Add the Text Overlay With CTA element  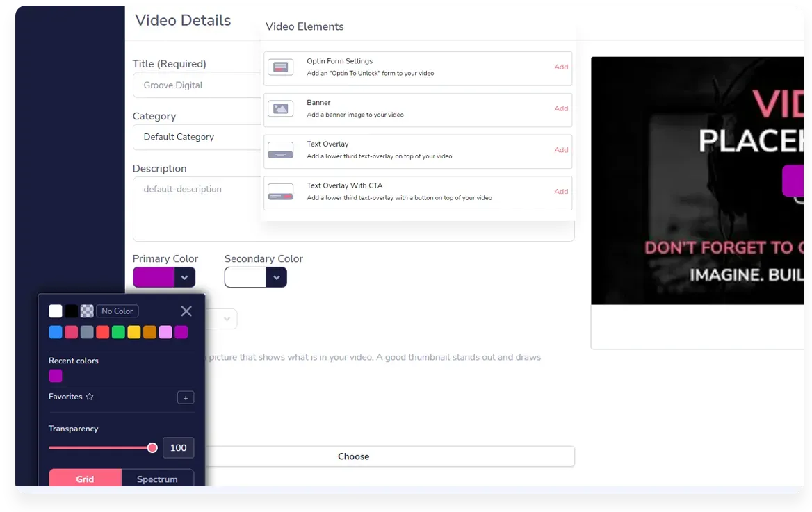point(561,192)
